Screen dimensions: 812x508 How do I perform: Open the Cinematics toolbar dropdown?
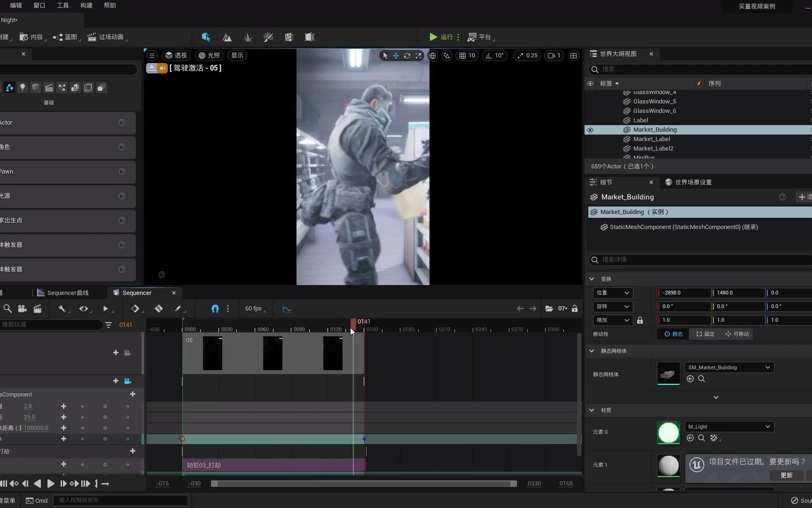point(107,37)
